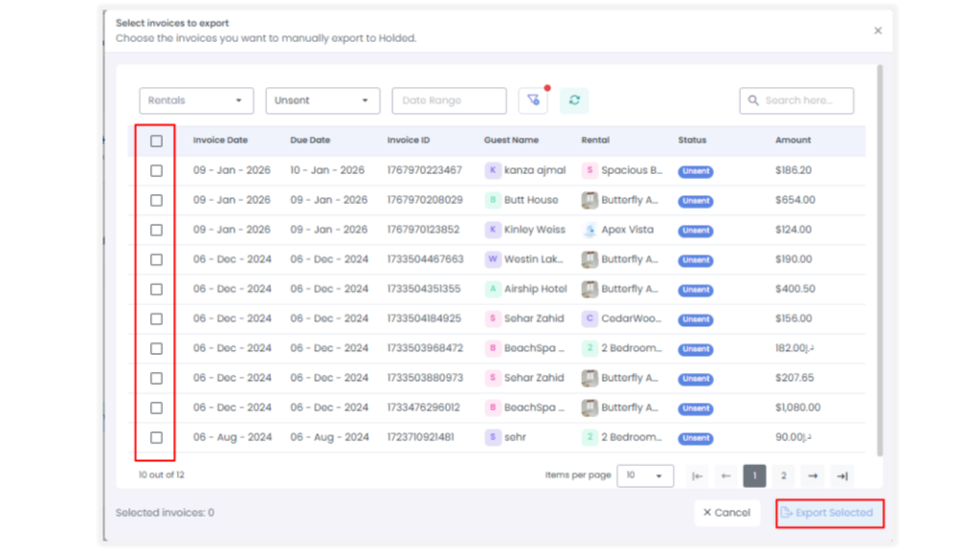This screenshot has width=980, height=551.
Task: Click amount $654.00
Action: coord(795,200)
